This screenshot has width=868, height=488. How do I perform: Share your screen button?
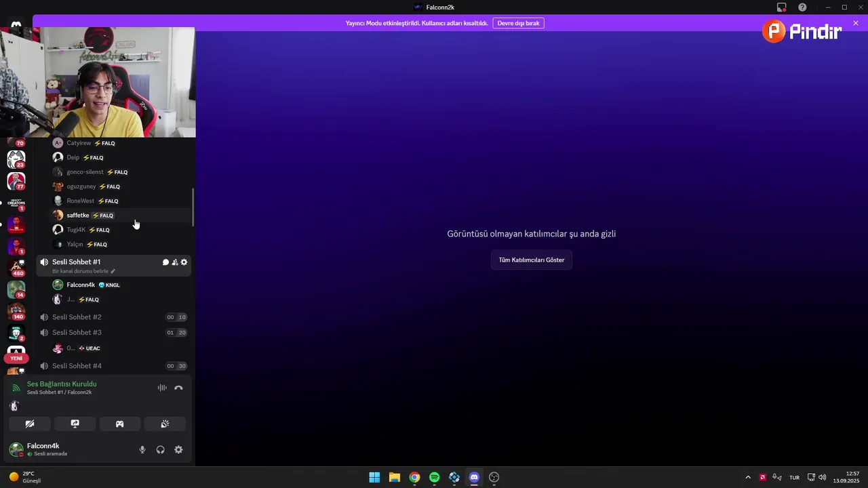pos(75,424)
